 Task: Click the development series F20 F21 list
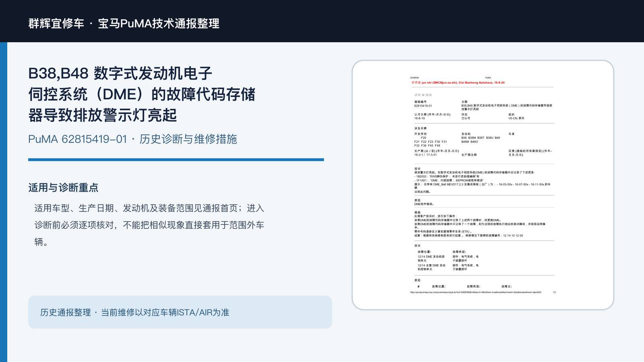point(431,142)
